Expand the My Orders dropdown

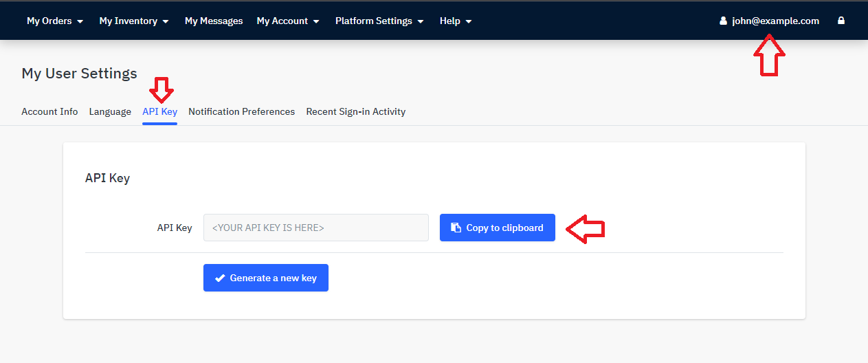[x=55, y=21]
